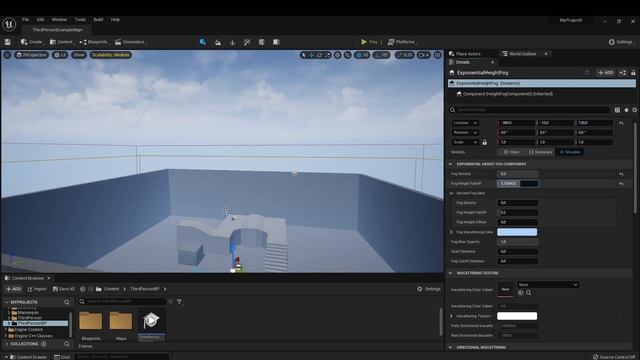Choose the viewport scale gizmo tool
The image size is (640, 360).
[x=327, y=55]
